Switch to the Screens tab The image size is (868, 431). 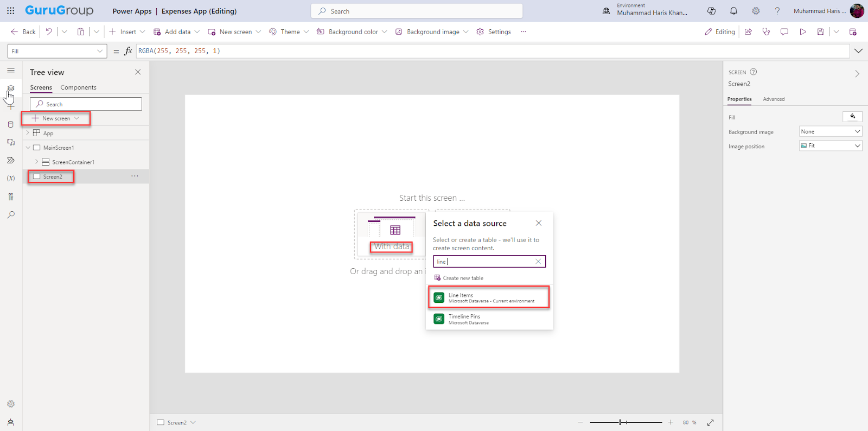click(x=41, y=87)
